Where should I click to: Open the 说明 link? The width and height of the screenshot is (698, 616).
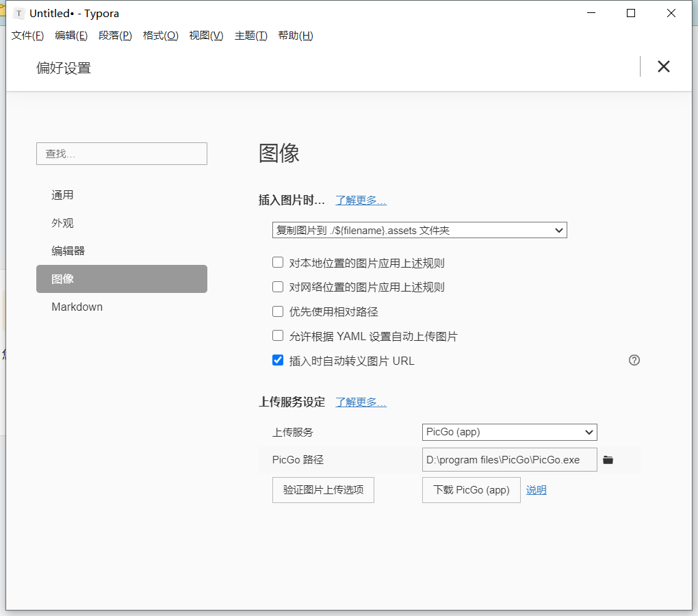click(x=536, y=490)
